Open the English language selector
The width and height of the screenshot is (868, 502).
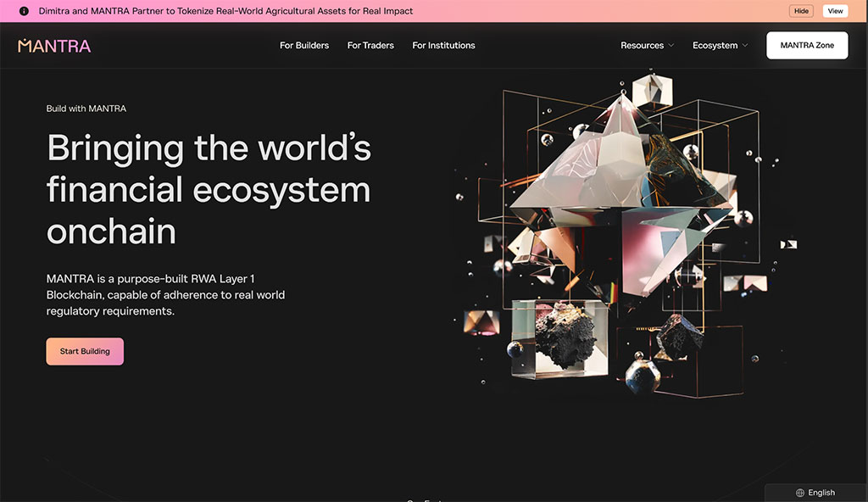(x=815, y=493)
